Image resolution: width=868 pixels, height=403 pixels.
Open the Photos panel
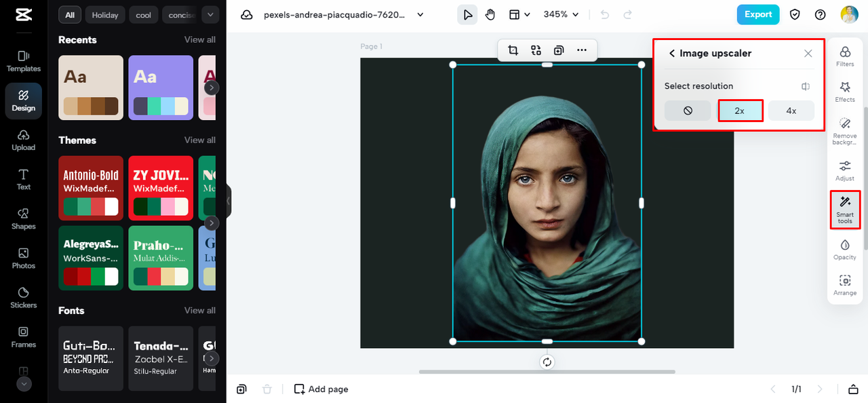[x=23, y=258]
